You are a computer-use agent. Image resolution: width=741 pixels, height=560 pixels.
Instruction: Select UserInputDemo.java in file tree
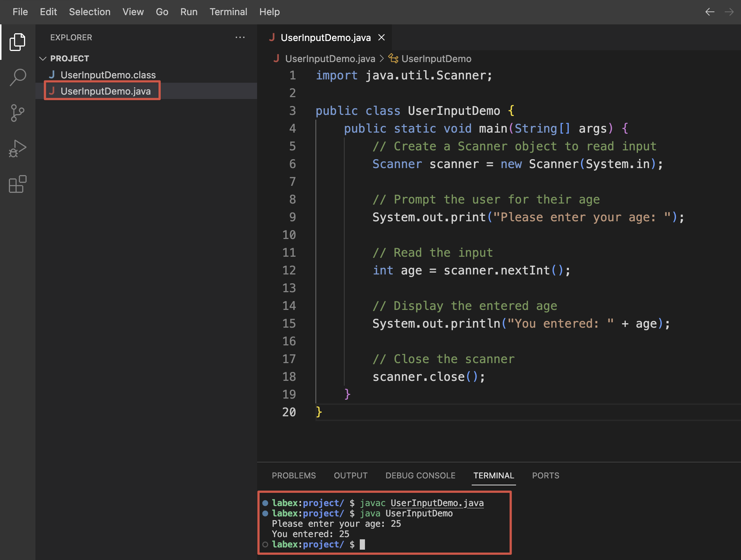tap(106, 91)
